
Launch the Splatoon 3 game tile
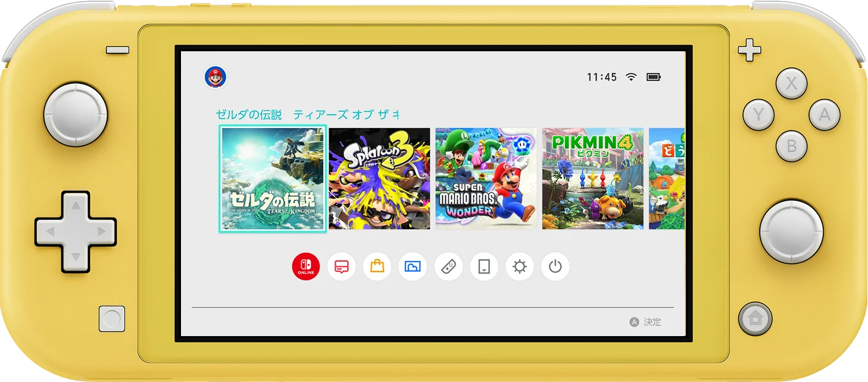[379, 178]
